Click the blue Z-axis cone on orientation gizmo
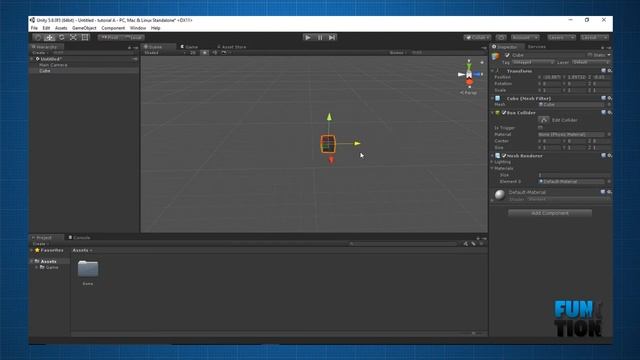640x360 pixels. click(x=478, y=74)
